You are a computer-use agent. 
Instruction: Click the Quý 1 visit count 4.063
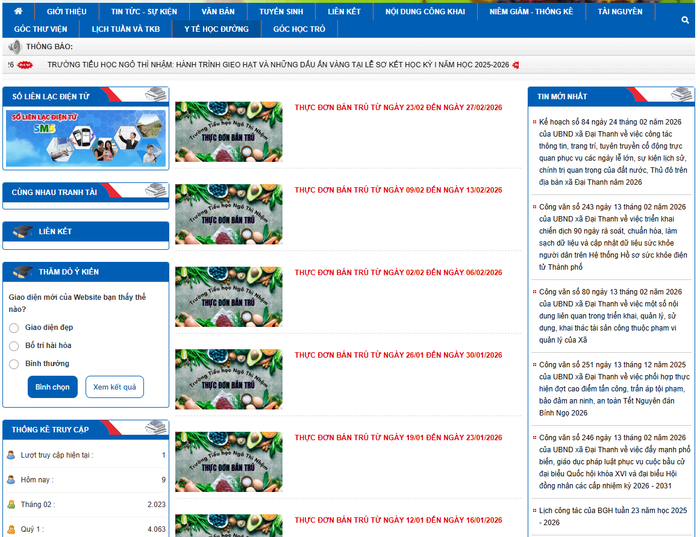coord(156,529)
